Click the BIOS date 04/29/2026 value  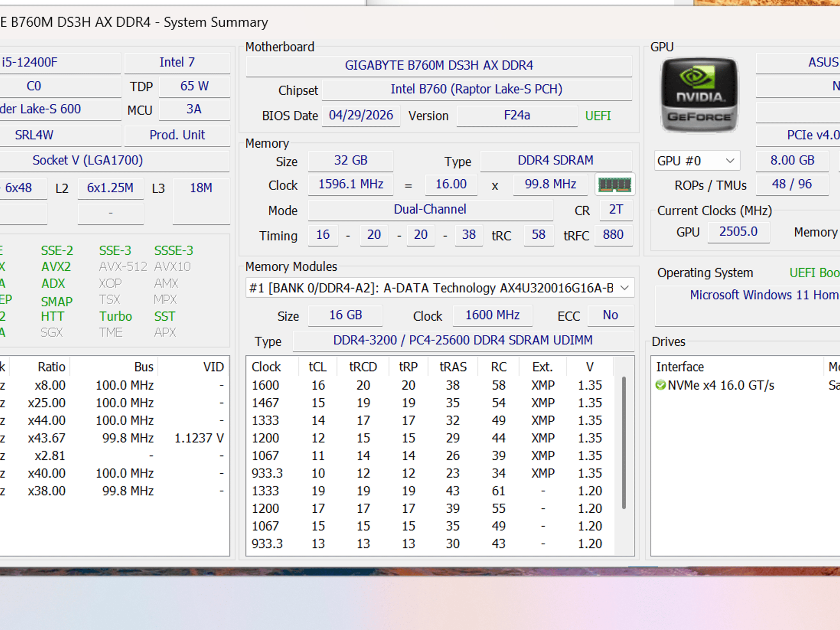click(361, 115)
